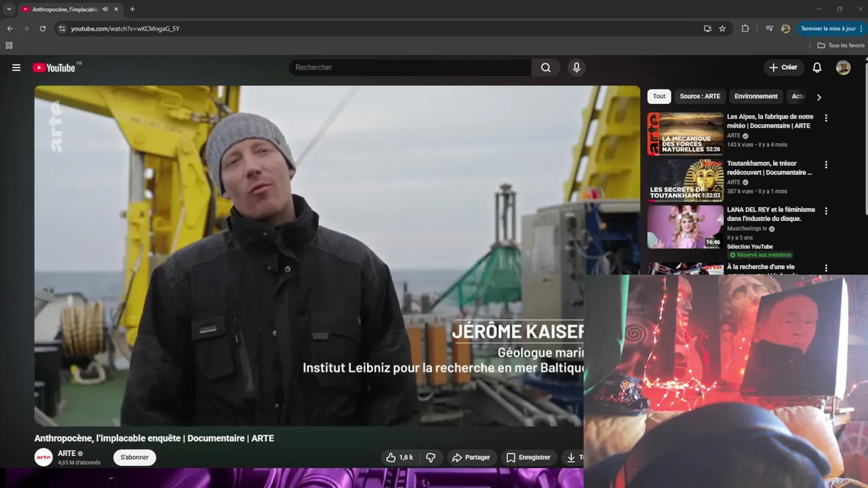Click the Réservé aux membres badge
Screen dimensions: 868x488
tap(760, 255)
